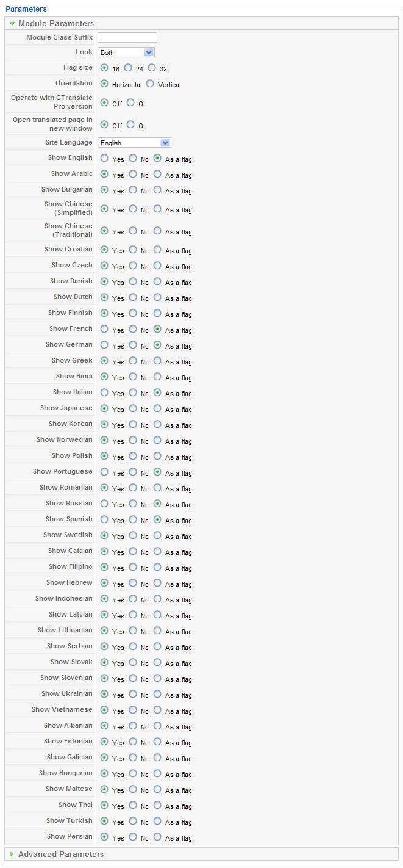The image size is (403, 868).
Task: Choose Vertical orientation
Action: pos(150,84)
